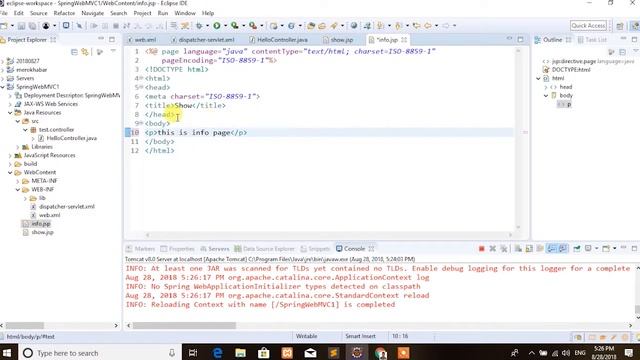Click the Skip All Breakpoints toolbar icon
640x360 pixels.
pos(79,26)
